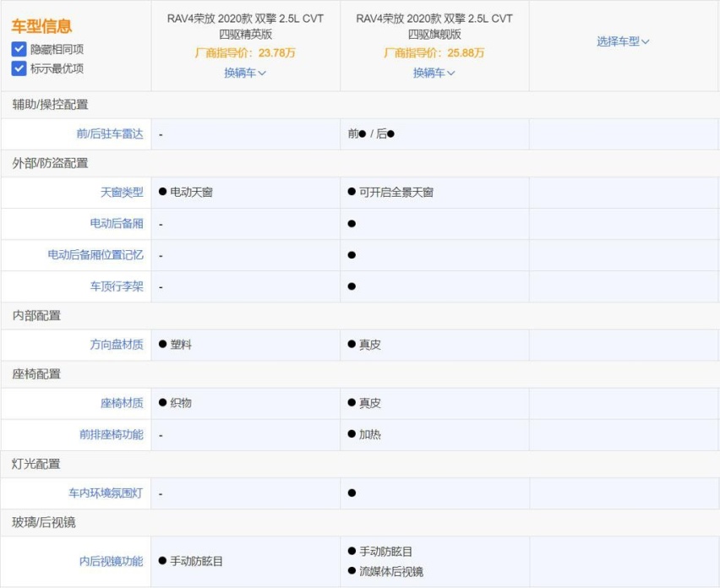Click the 25.88万 guide price
720x588 pixels.
pos(466,52)
